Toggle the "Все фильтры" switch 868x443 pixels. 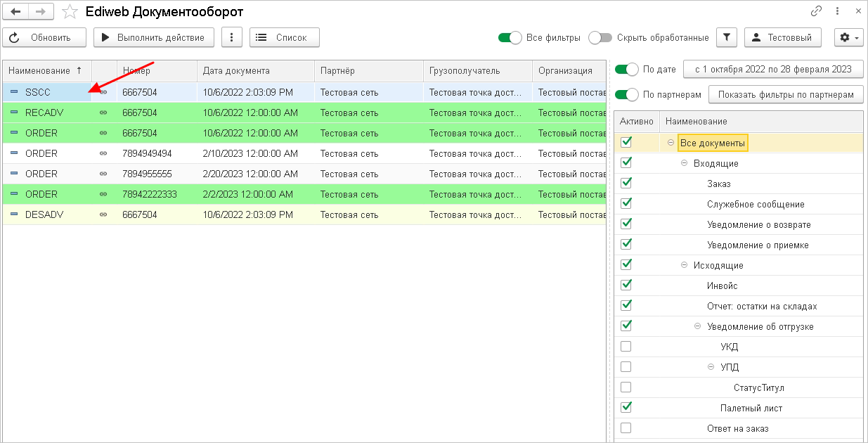[x=510, y=37]
